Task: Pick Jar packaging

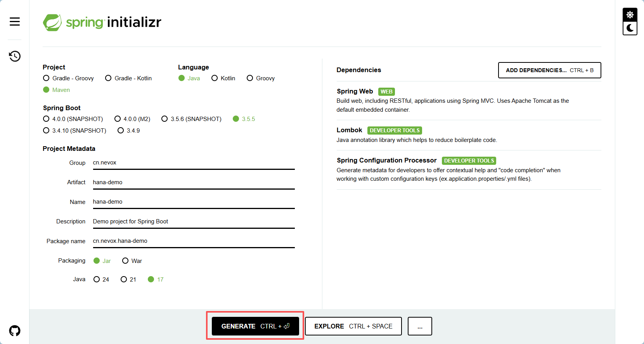Action: point(102,261)
